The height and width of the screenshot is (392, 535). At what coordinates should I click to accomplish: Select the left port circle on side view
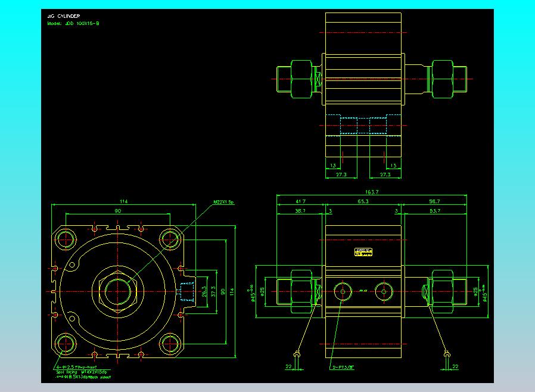click(342, 291)
